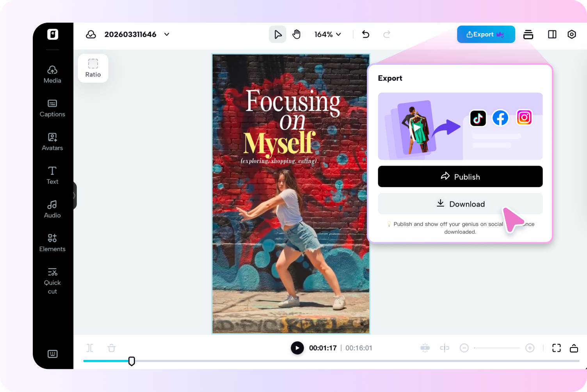Toggle the side panel layout icon
Screen dimensions: 587x392
(552, 34)
